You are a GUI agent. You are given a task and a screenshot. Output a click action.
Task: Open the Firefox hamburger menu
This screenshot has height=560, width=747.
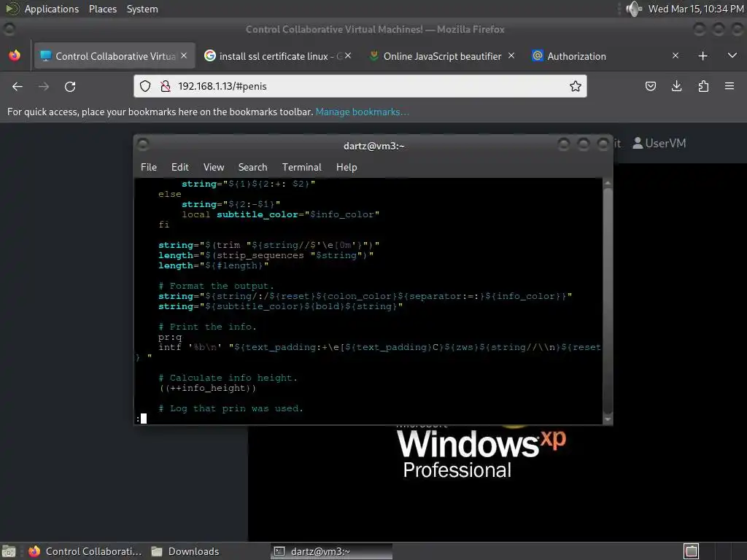(729, 86)
